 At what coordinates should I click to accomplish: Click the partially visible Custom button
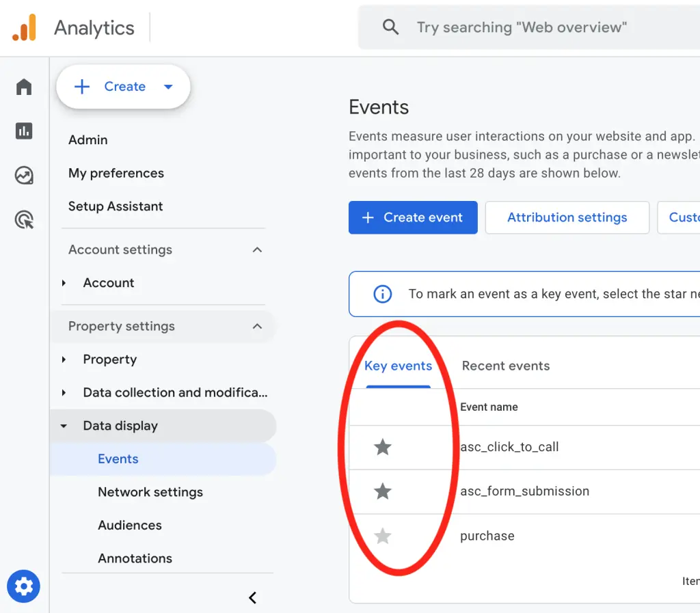679,217
